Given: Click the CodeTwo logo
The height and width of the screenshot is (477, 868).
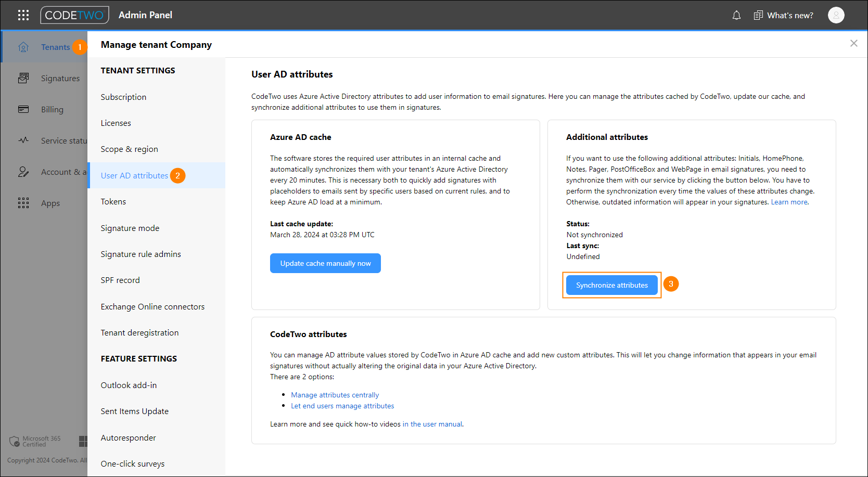Looking at the screenshot, I should tap(74, 15).
